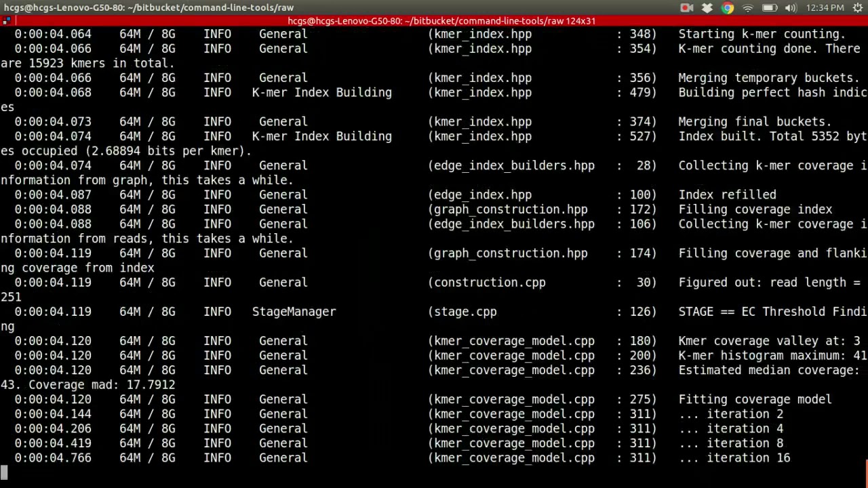Select the text "are 15923 kmers in total."
Viewport: 868px width, 488px height.
click(x=87, y=63)
